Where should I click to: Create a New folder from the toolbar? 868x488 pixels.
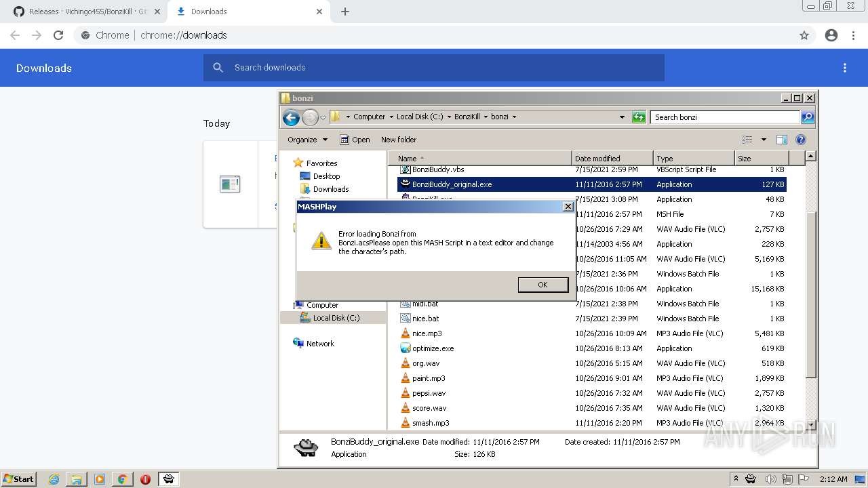tap(399, 140)
